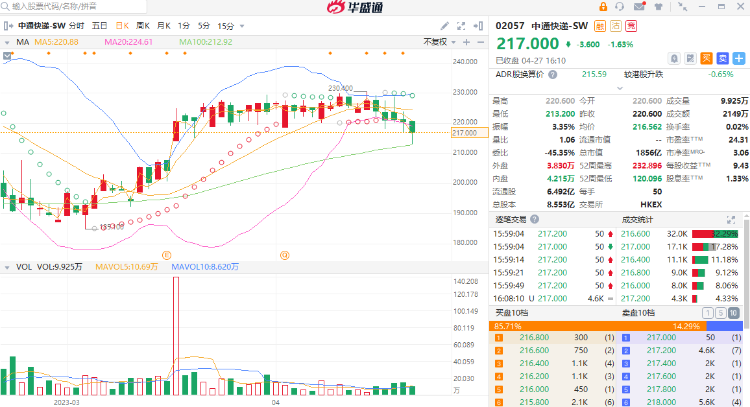Click the 沽 short-sell tag icon
This screenshot has height=407, width=750.
(x=616, y=26)
